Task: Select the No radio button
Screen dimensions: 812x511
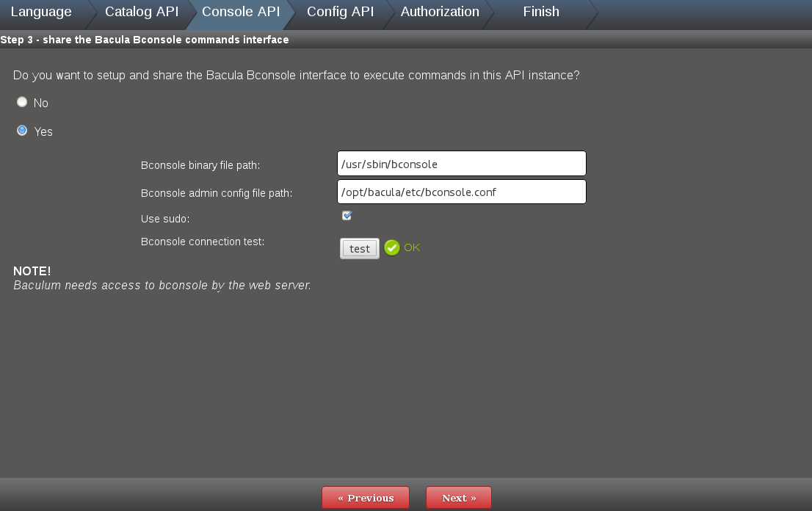Action: click(22, 102)
